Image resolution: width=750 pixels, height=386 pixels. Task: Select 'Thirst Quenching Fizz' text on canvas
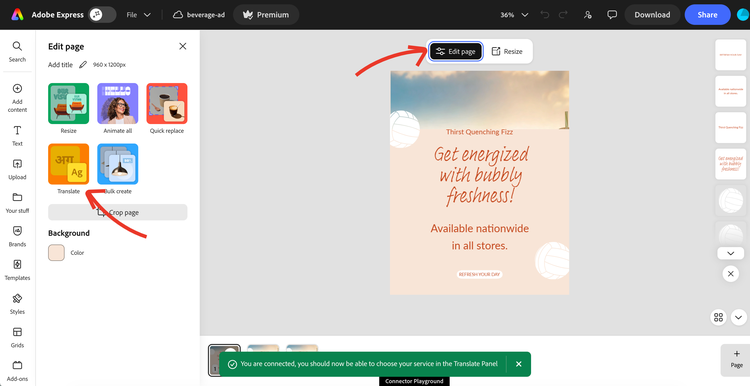[479, 132]
